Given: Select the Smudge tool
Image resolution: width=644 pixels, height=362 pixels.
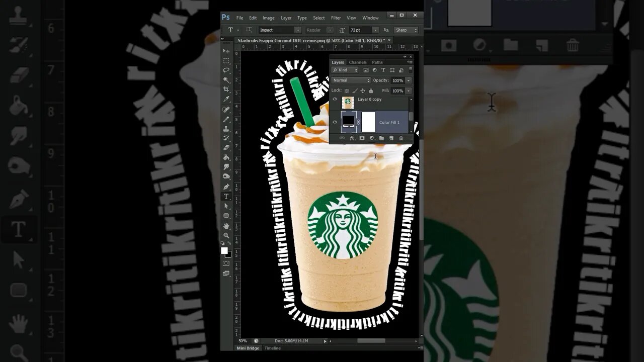Looking at the screenshot, I should tap(226, 166).
